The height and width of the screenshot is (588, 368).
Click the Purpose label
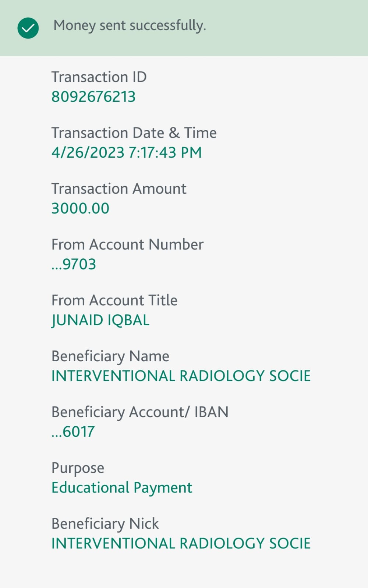(x=78, y=468)
